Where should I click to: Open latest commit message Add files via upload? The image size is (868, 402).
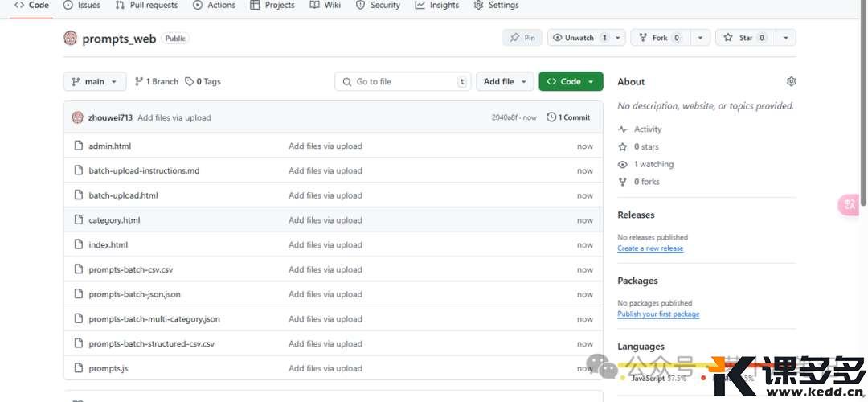pyautogui.click(x=174, y=117)
